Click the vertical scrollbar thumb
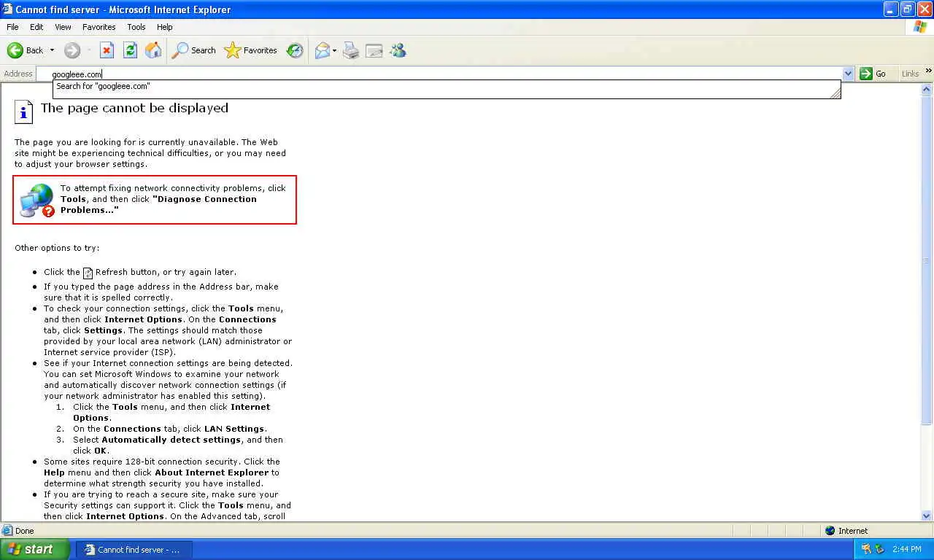934x560 pixels. click(927, 260)
